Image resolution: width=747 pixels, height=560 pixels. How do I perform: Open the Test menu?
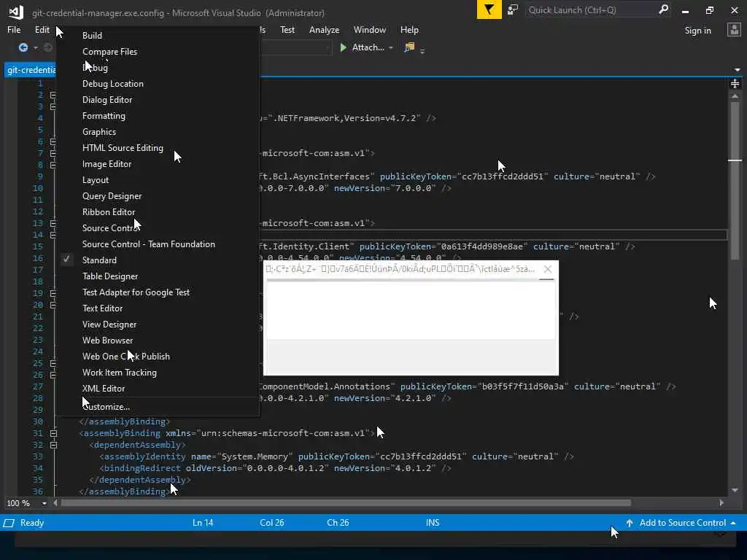(x=287, y=29)
